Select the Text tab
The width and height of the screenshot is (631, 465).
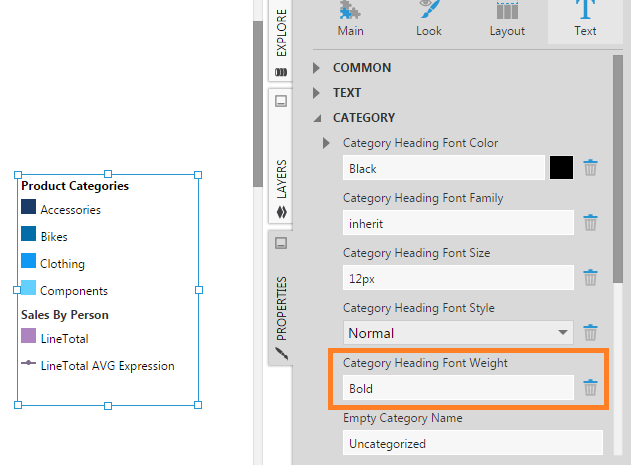[585, 19]
